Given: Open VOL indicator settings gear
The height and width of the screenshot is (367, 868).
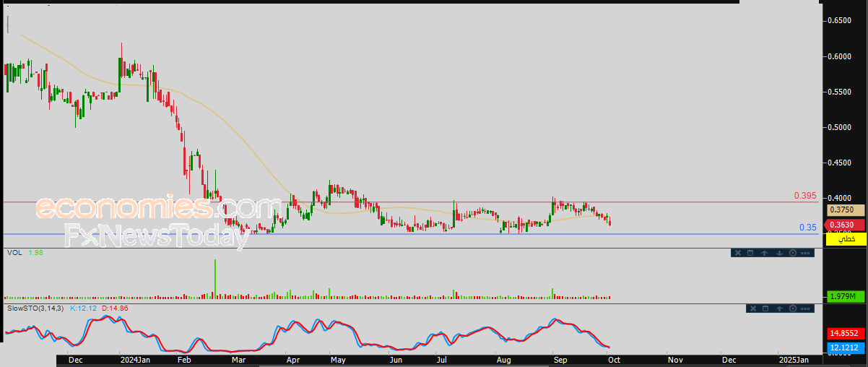Looking at the screenshot, I should click(x=793, y=253).
